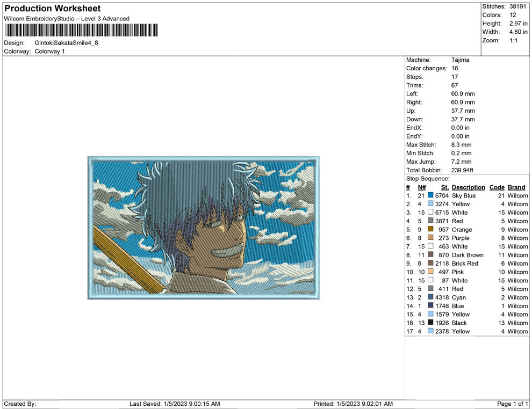532x409 pixels.
Task: Click the 'EndX:' label
Action: click(x=414, y=127)
